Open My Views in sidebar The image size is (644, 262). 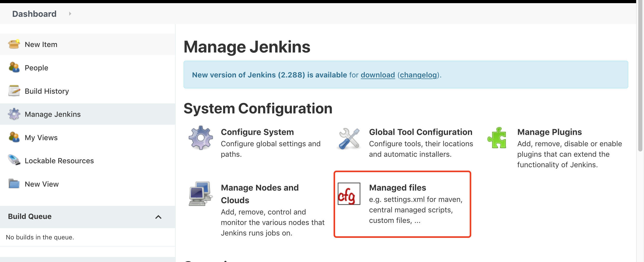(41, 138)
